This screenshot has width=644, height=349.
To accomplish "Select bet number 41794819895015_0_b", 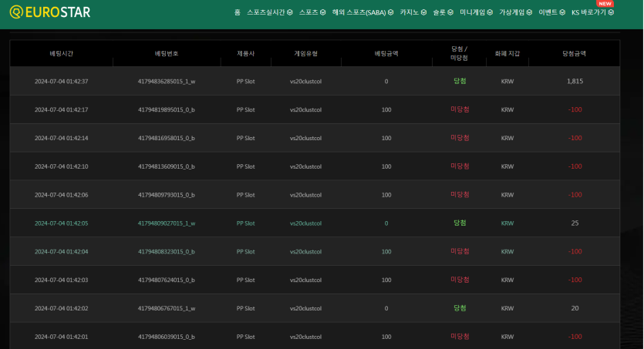I will (x=167, y=109).
